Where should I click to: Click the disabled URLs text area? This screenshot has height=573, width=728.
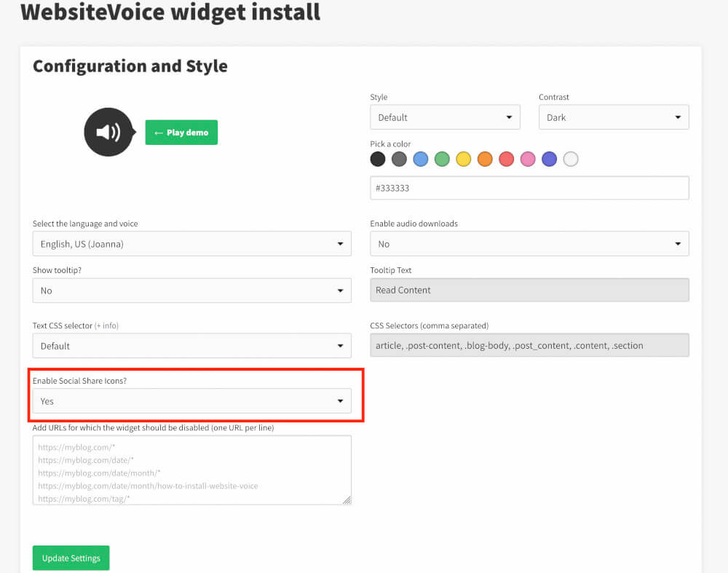click(191, 470)
